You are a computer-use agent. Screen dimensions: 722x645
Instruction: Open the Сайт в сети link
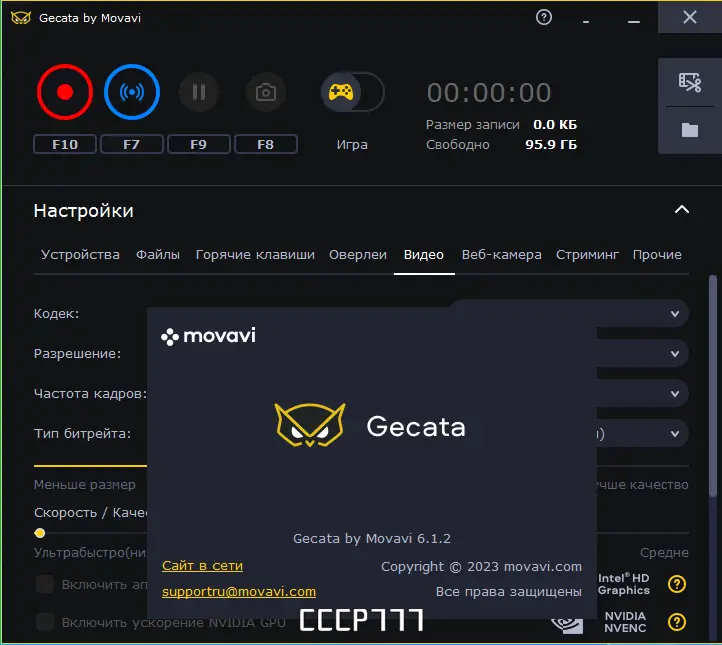(202, 565)
